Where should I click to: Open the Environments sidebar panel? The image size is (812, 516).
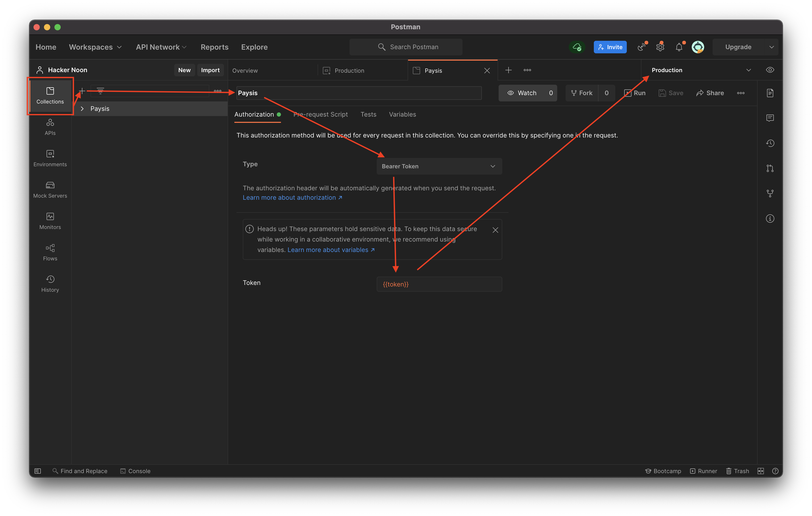point(50,158)
